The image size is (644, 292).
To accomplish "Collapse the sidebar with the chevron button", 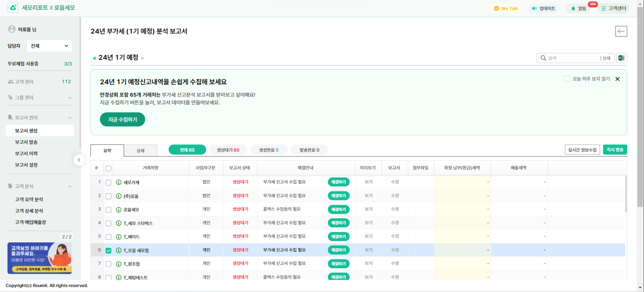I will (x=79, y=160).
